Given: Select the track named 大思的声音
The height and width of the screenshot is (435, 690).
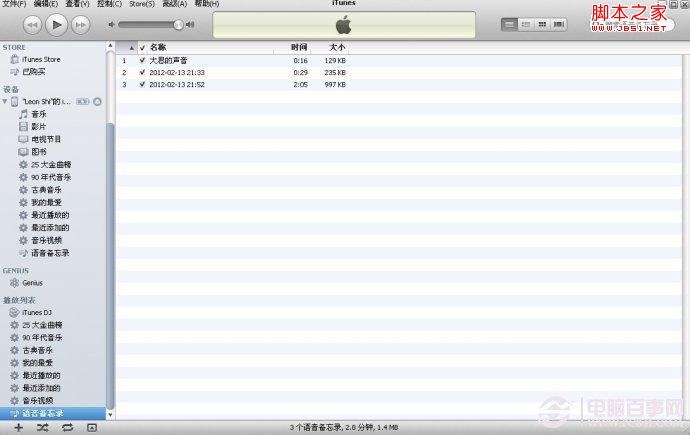Looking at the screenshot, I should pyautogui.click(x=169, y=60).
